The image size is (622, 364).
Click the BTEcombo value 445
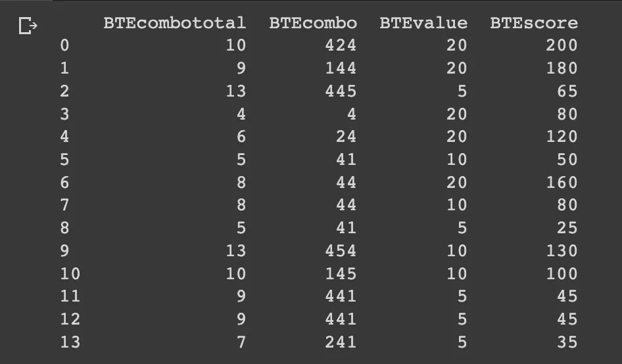tap(341, 91)
